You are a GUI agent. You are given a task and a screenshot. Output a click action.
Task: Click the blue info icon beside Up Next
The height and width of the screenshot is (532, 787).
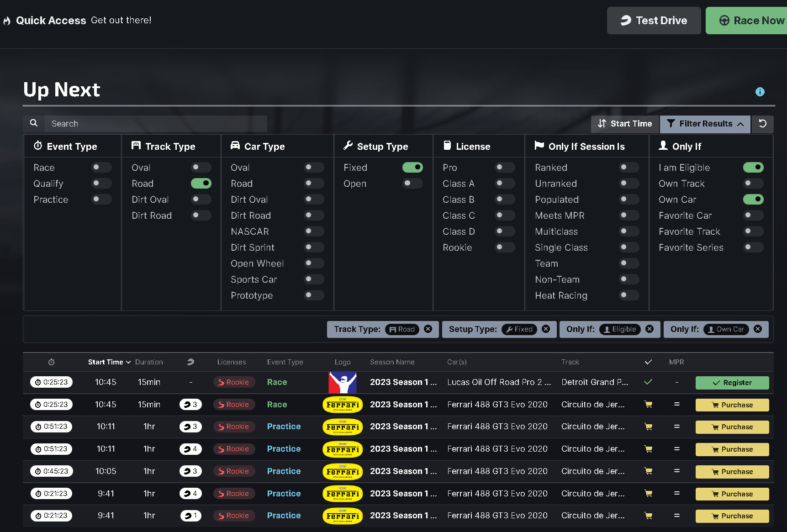760,92
